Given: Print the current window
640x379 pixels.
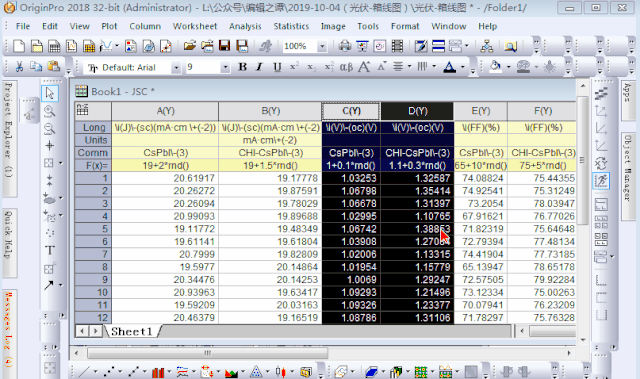Looking at the screenshot, I should click(x=344, y=46).
